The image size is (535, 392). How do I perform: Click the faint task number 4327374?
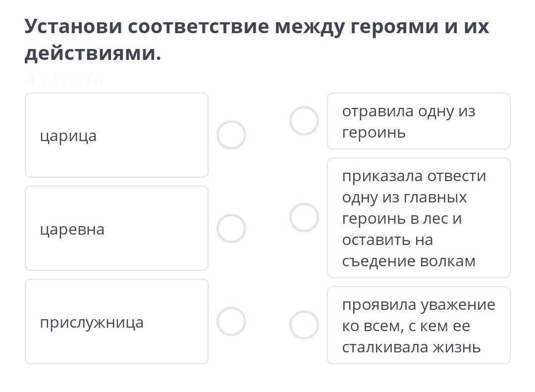pos(64,80)
